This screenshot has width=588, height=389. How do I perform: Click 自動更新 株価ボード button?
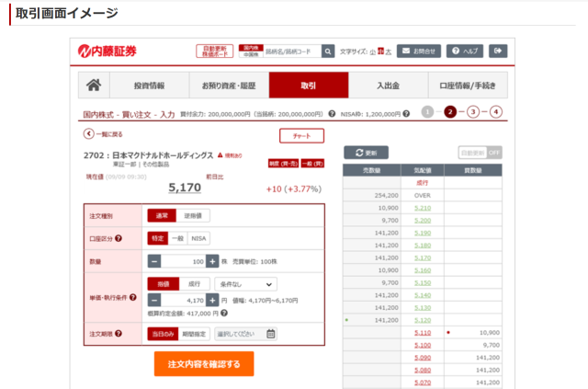pos(214,51)
